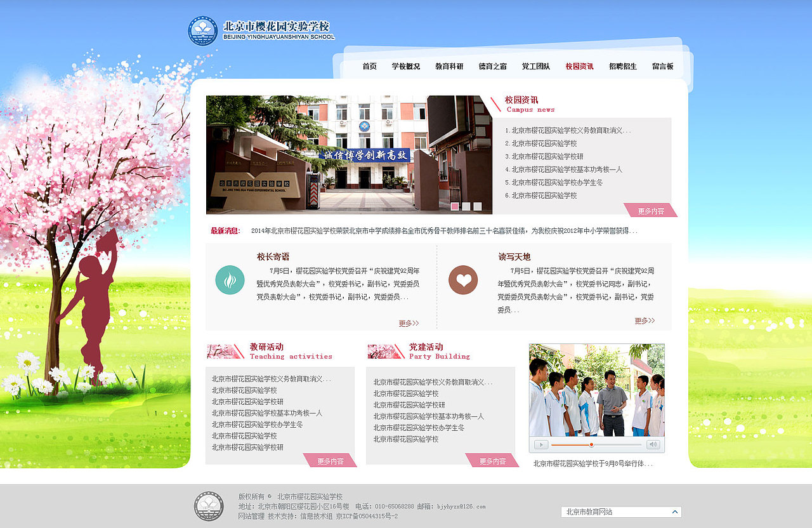812x528 pixels.
Task: Click the 校园资讯 Campus news heading
Action: tap(530, 104)
